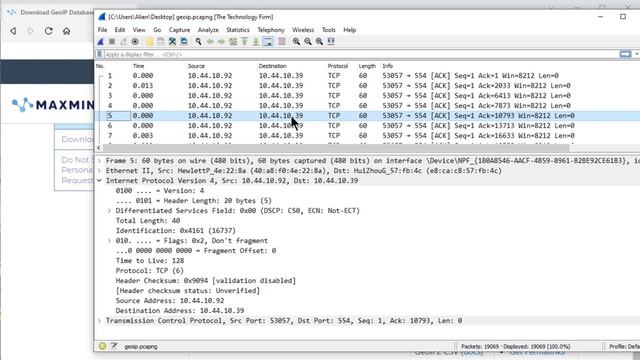Open the Telephony menu

point(271,30)
